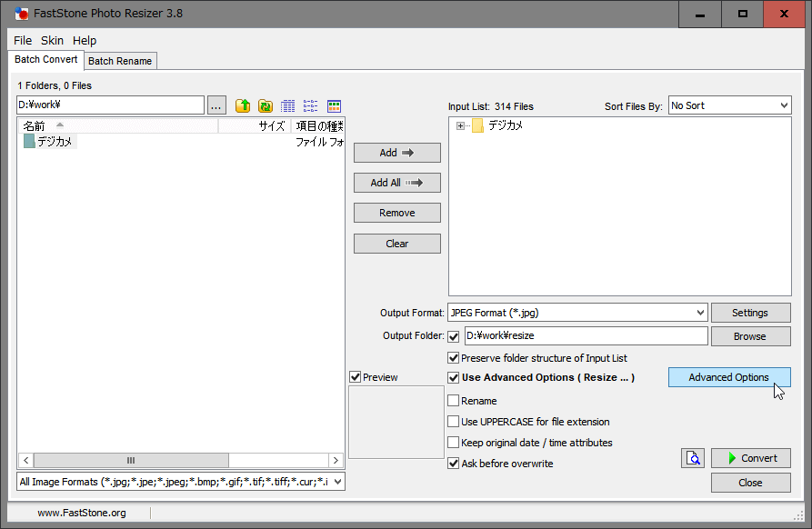
Task: Click the conversion preview magnifier icon
Action: 693,458
